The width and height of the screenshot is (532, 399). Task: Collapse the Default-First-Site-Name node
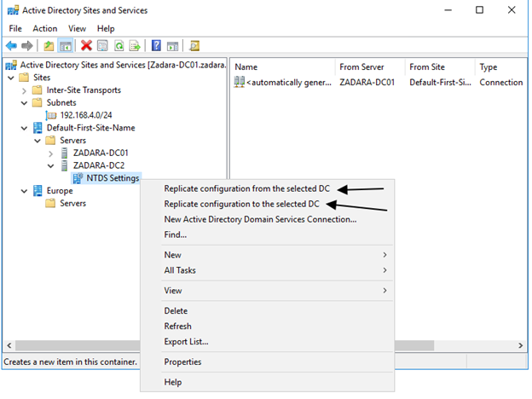(x=24, y=128)
